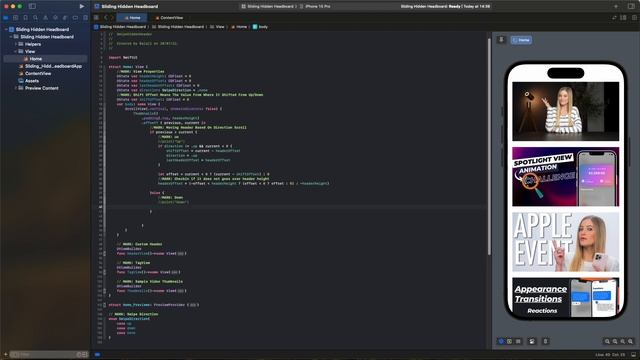
Task: Unfold the HeaderView function ellipsis
Action: pos(181,253)
